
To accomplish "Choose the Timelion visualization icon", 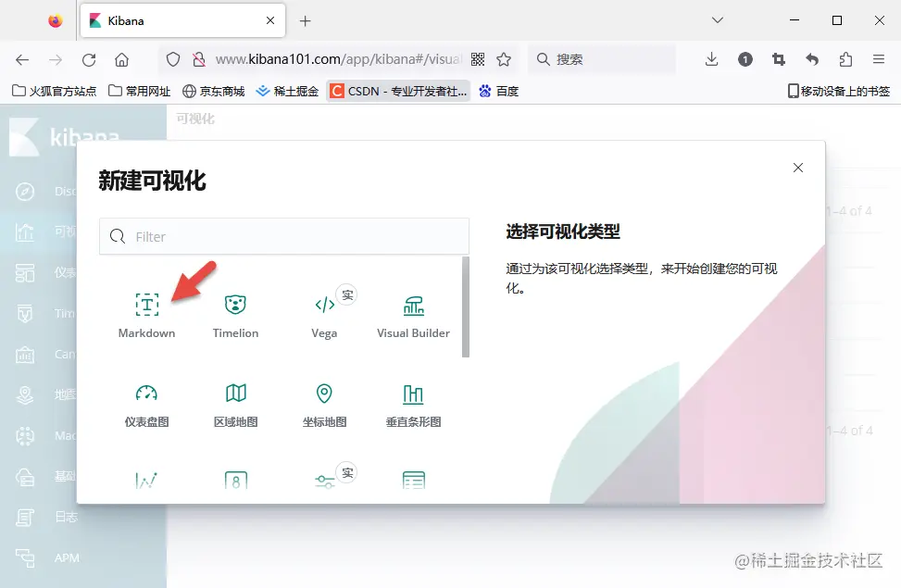I will coord(235,305).
